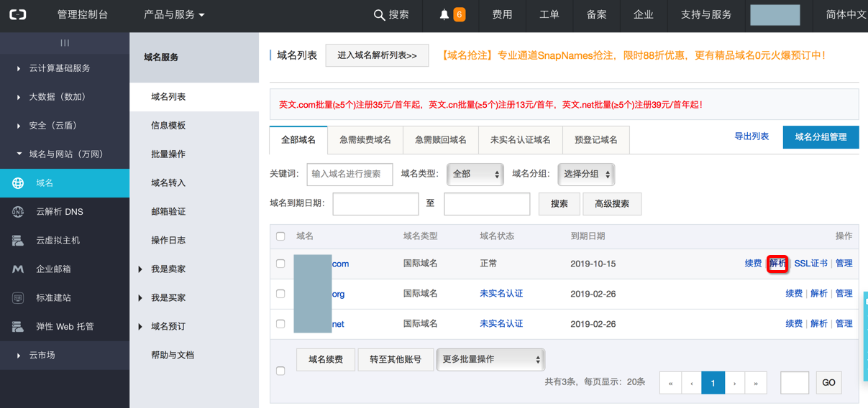This screenshot has width=868, height=408.
Task: Expand the 更多批量操作 dropdown
Action: tap(490, 359)
